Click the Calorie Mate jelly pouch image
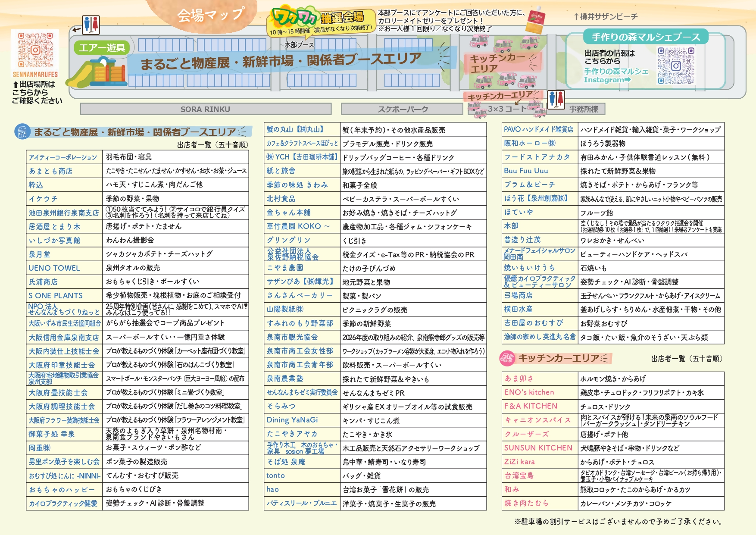756x535 pixels. (536, 20)
